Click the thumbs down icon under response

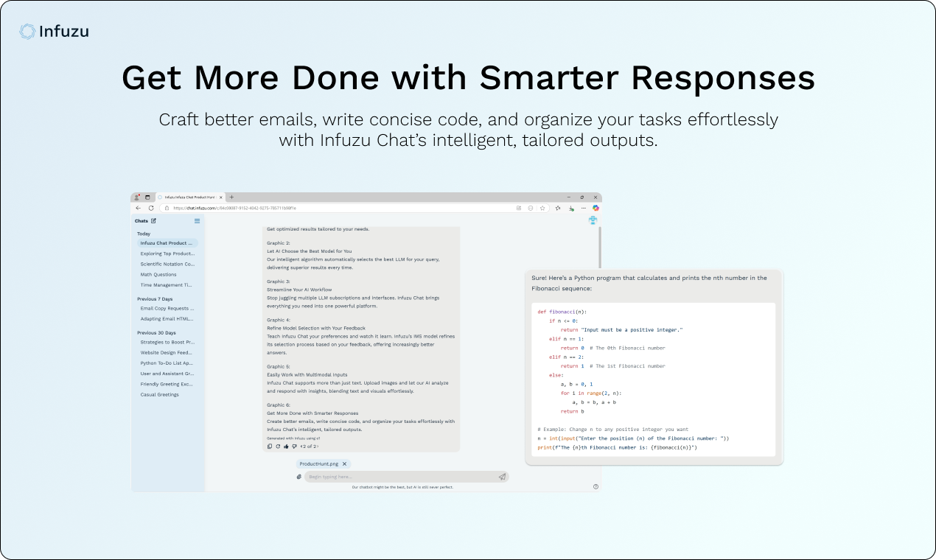(294, 447)
